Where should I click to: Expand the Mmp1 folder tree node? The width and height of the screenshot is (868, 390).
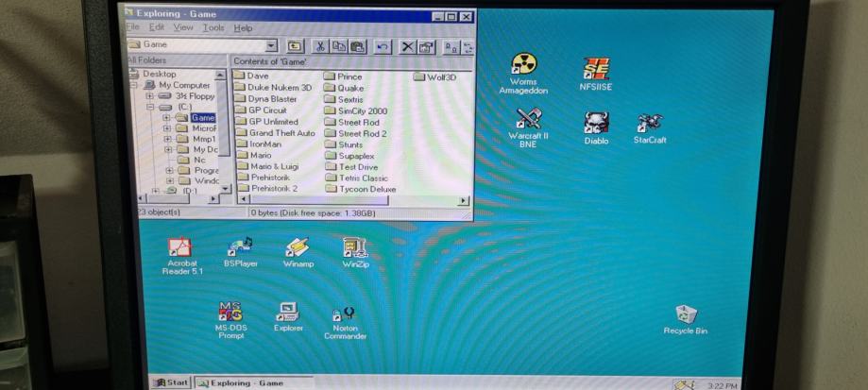click(166, 139)
